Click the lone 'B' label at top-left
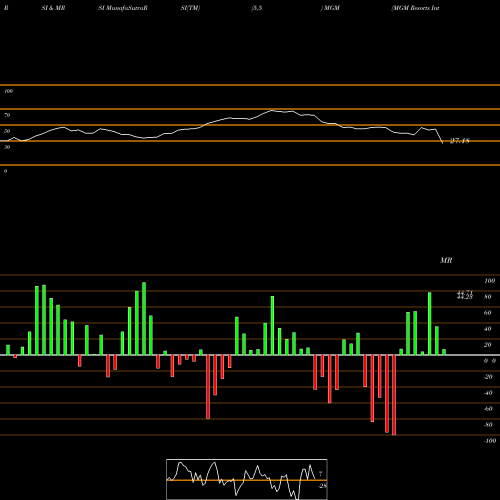Screen dimensions: 500x500 tap(6, 8)
